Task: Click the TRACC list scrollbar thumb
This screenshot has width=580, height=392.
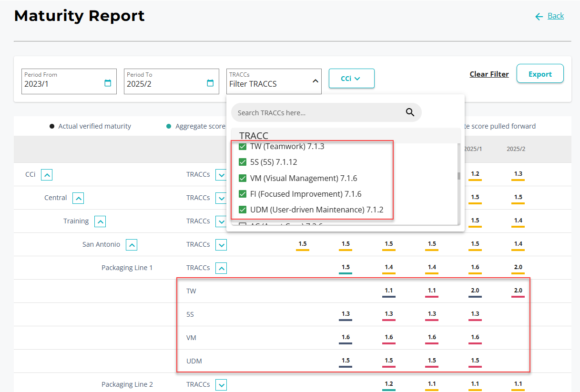Action: pos(459,176)
